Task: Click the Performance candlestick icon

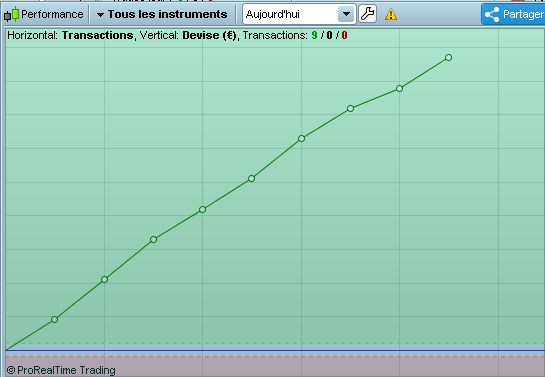Action: (x=11, y=14)
